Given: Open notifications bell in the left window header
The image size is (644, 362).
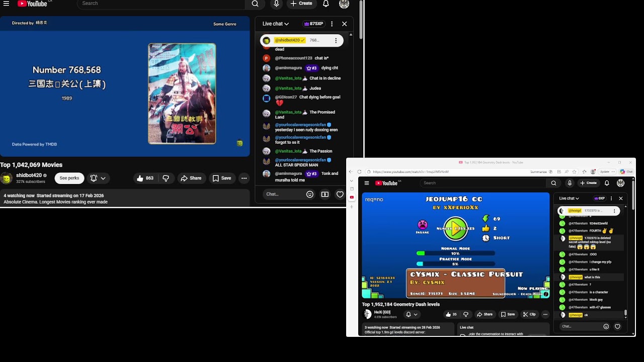Looking at the screenshot, I should pyautogui.click(x=326, y=4).
